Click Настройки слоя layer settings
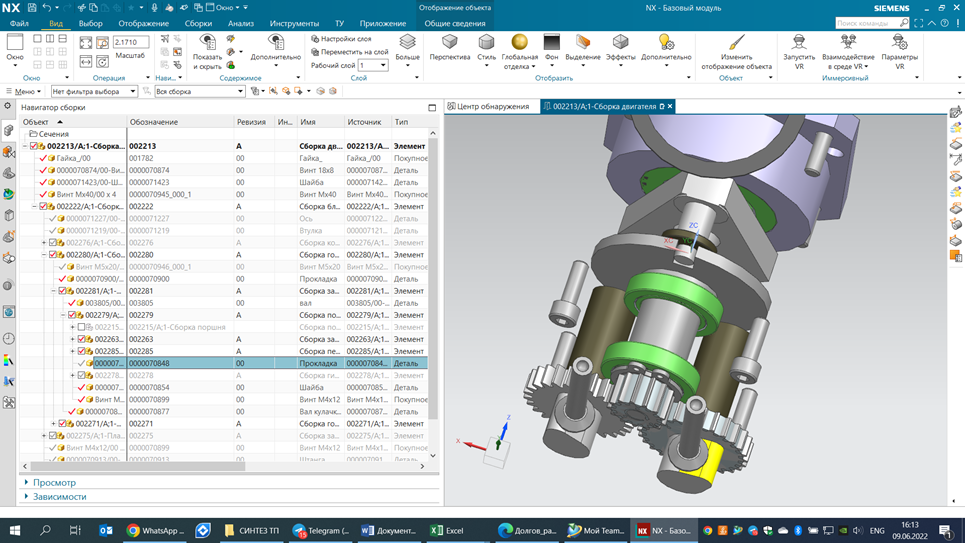The height and width of the screenshot is (543, 965). (341, 39)
